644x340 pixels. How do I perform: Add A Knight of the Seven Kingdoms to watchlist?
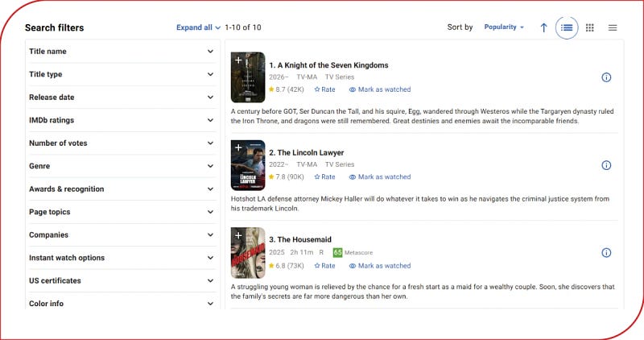pos(238,60)
